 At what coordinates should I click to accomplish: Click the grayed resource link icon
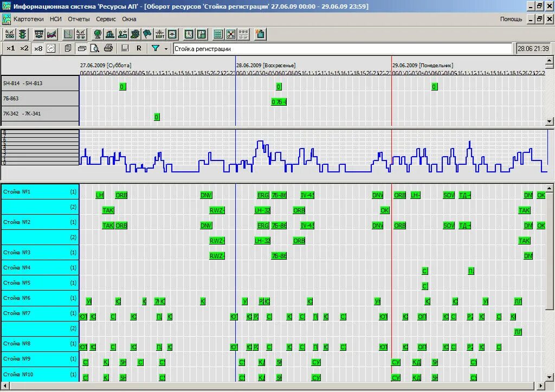pos(243,34)
